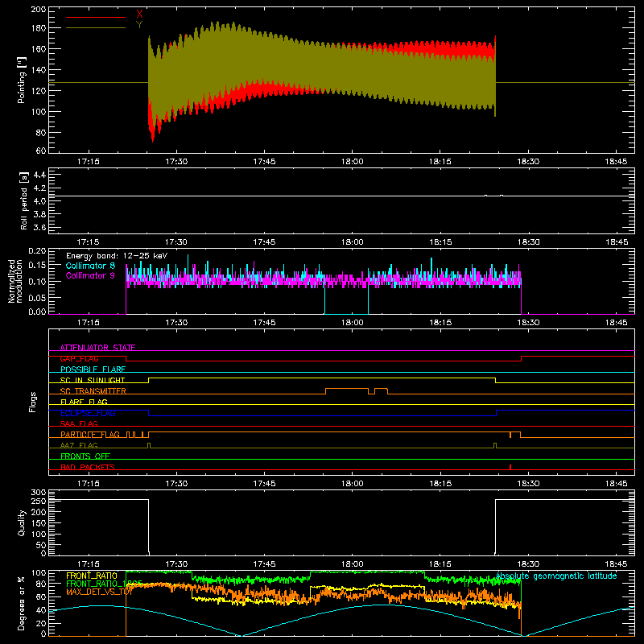This screenshot has width=644, height=644.
Task: Click the 17:45 time label under Roll period plot
Action: coord(264,242)
